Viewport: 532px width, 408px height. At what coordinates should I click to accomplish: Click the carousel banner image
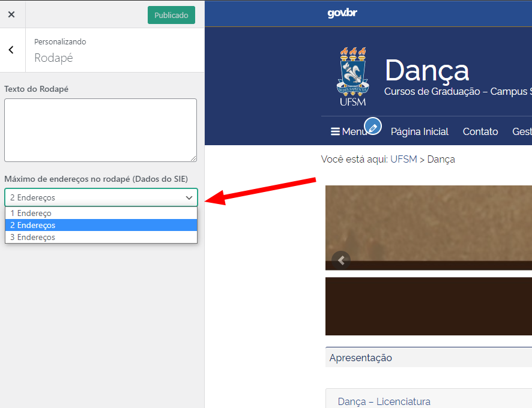pos(428,222)
